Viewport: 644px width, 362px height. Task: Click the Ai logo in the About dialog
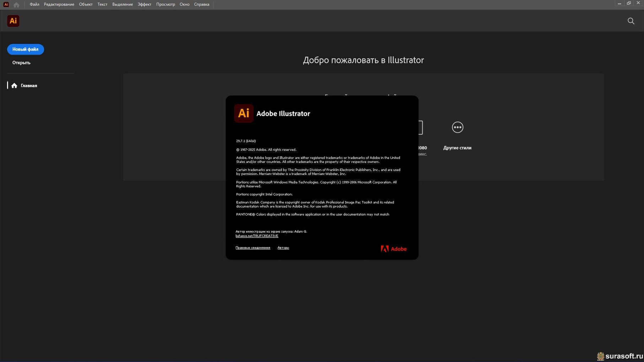click(x=244, y=113)
